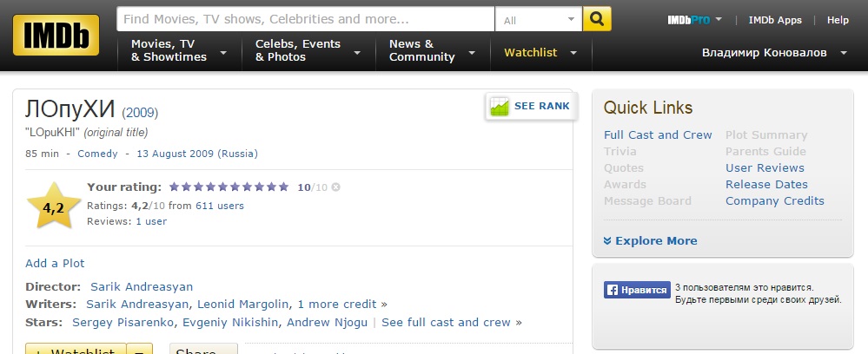868x354 pixels.
Task: Open Evgeniy Nikishin's page
Action: click(x=231, y=322)
